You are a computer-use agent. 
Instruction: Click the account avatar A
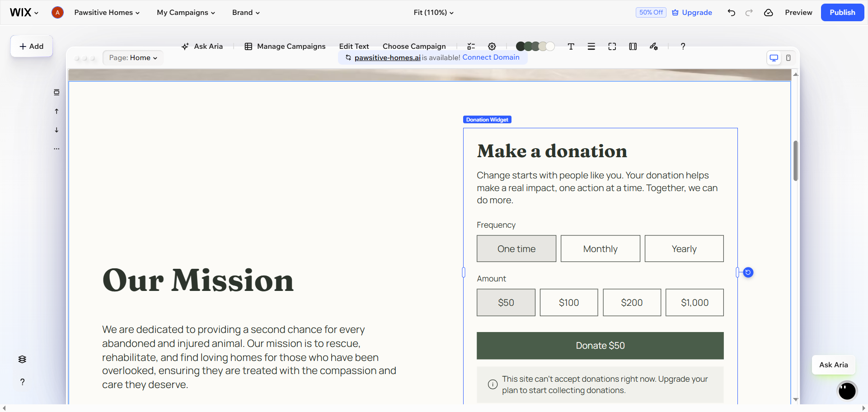[57, 13]
